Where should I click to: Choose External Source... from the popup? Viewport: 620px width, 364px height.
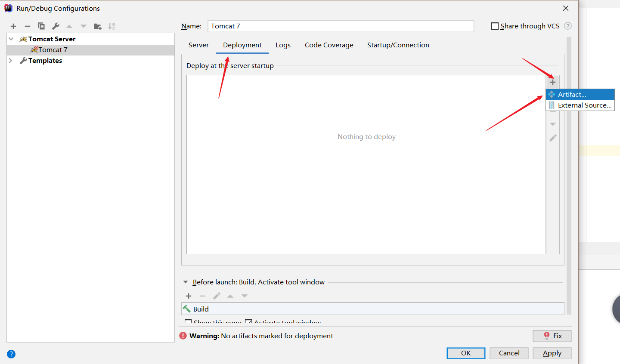click(580, 105)
